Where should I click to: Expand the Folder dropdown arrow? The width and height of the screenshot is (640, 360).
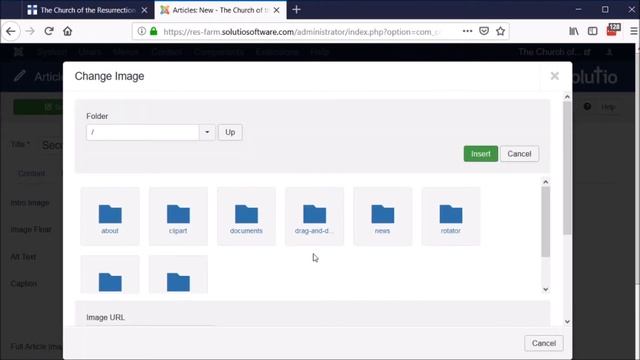coord(207,132)
